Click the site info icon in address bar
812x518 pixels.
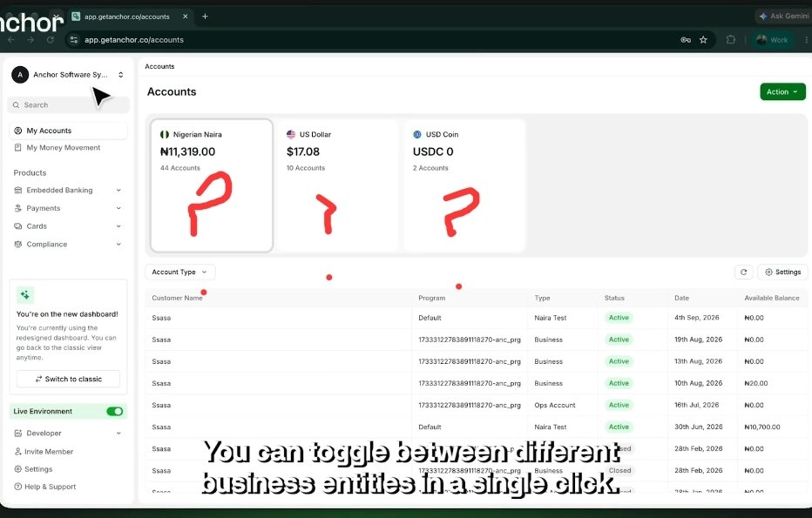click(x=74, y=40)
